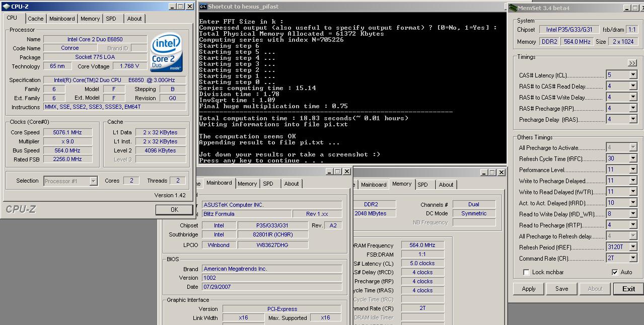This screenshot has width=644, height=325.
Task: Switch to the About tab in front CPU-Z
Action: [134, 19]
